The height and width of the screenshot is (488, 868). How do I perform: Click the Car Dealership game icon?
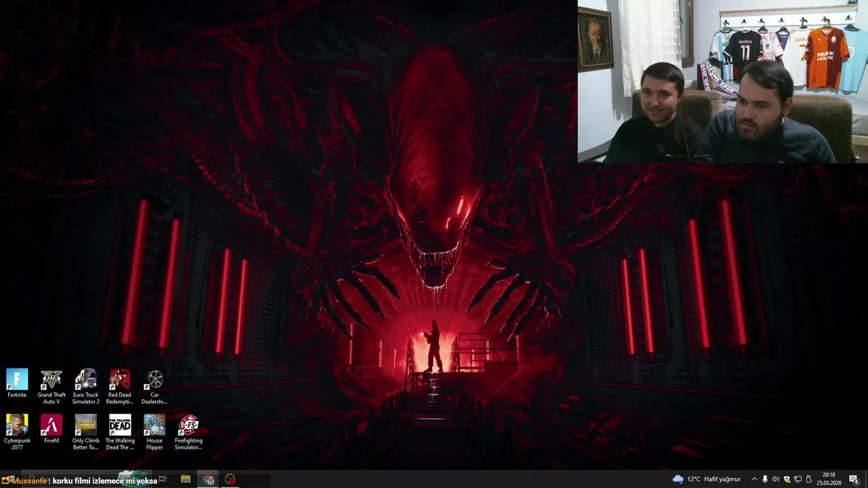pyautogui.click(x=155, y=387)
